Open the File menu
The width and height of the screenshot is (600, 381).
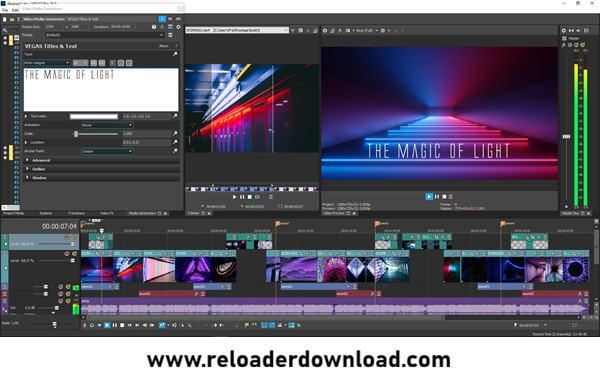tap(5, 10)
